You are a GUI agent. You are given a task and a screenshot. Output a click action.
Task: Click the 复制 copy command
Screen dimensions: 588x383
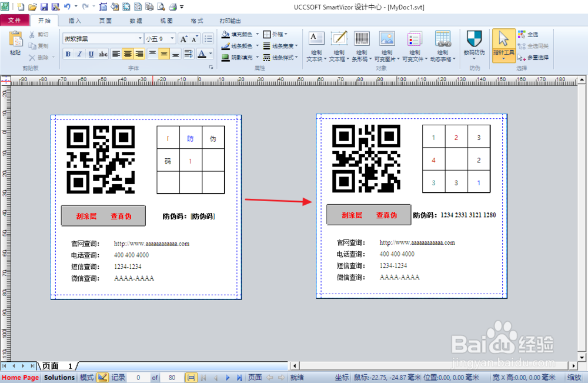pyautogui.click(x=39, y=46)
